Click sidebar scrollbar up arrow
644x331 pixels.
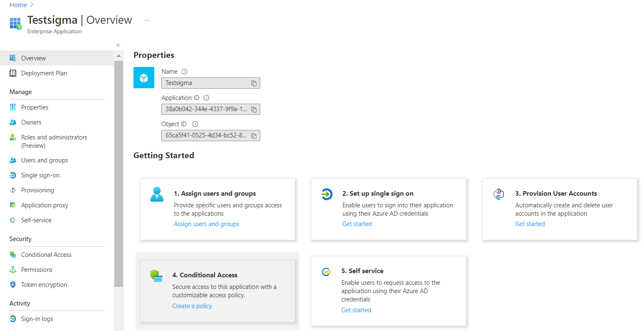pyautogui.click(x=118, y=56)
